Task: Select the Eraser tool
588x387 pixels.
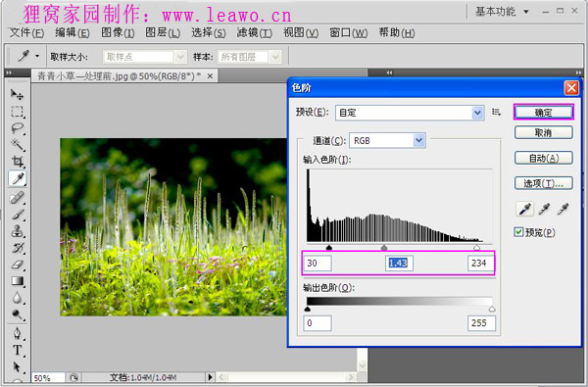Action: (17, 265)
